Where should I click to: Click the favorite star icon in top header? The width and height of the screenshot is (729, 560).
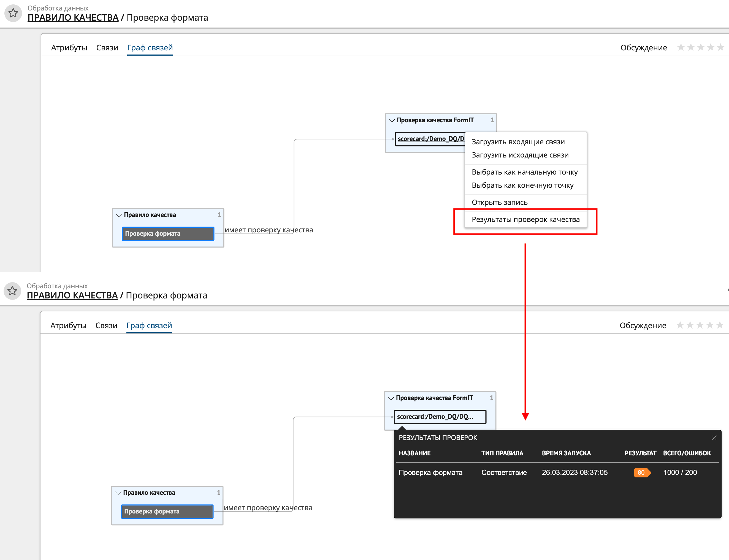(x=13, y=13)
